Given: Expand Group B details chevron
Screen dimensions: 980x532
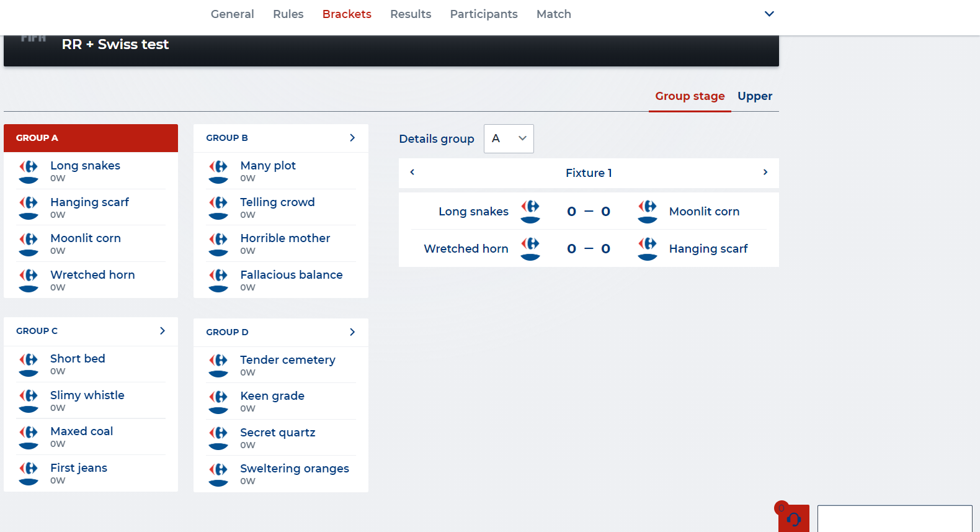Looking at the screenshot, I should 352,138.
